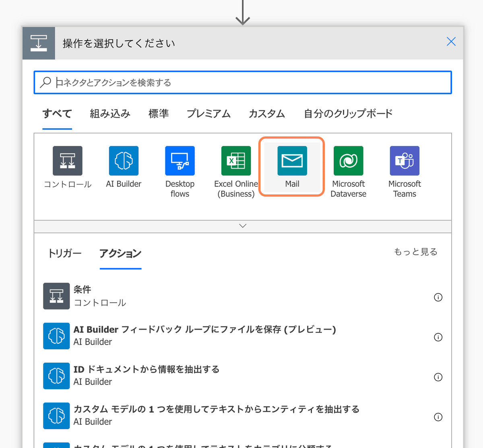Switch to the 組み込み tab
Image resolution: width=483 pixels, height=448 pixels.
click(110, 114)
